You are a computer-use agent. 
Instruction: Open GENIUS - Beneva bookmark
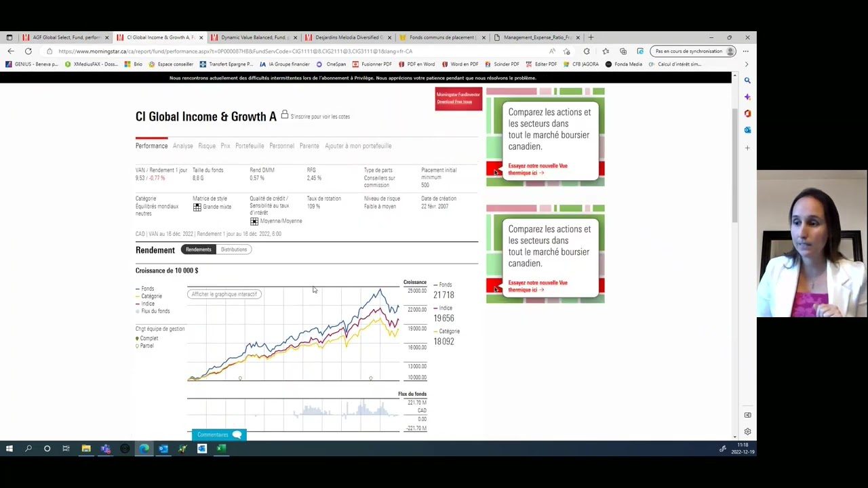(31, 64)
